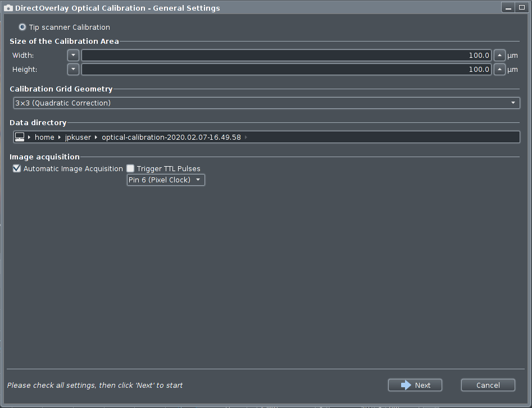Select the Tip scanner Calibration radio button
Viewport: 532px width, 408px height.
tap(22, 27)
